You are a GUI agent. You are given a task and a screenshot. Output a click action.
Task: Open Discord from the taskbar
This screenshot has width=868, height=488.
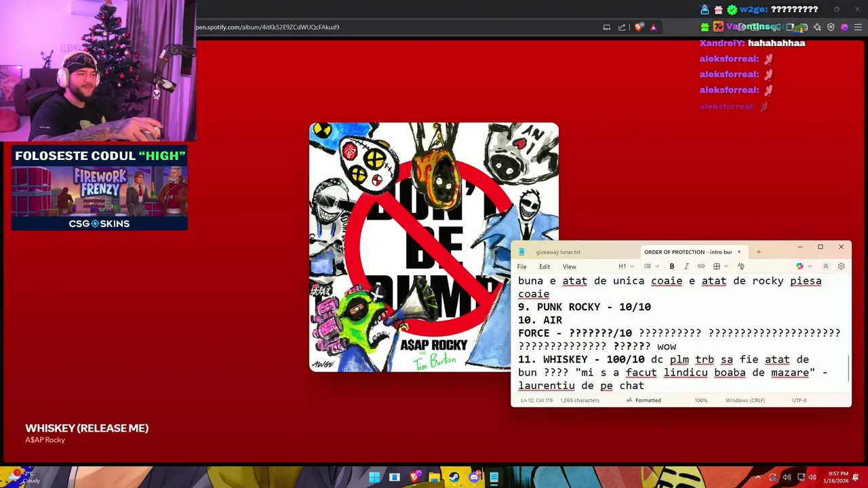(x=474, y=477)
